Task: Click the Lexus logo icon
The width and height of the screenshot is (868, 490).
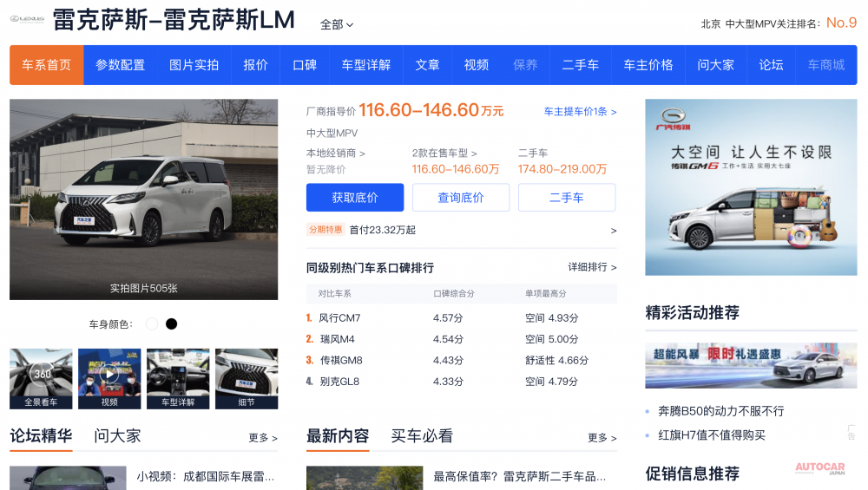Action: (27, 19)
